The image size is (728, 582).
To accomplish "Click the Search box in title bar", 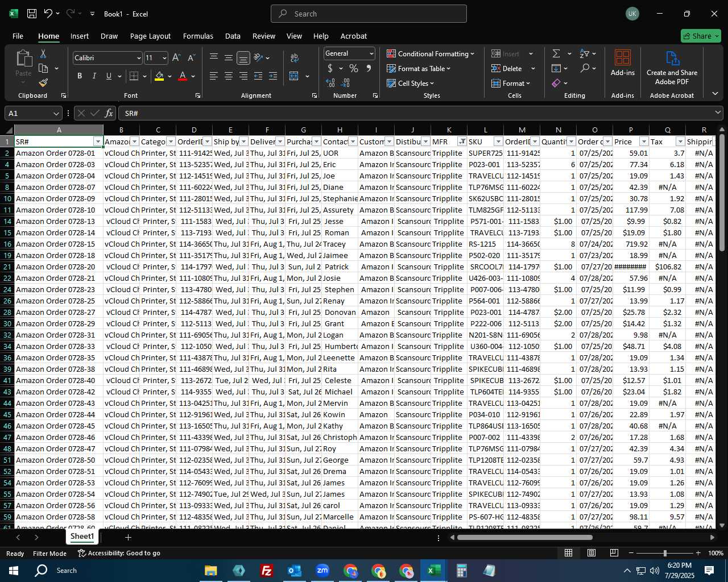I will (369, 14).
